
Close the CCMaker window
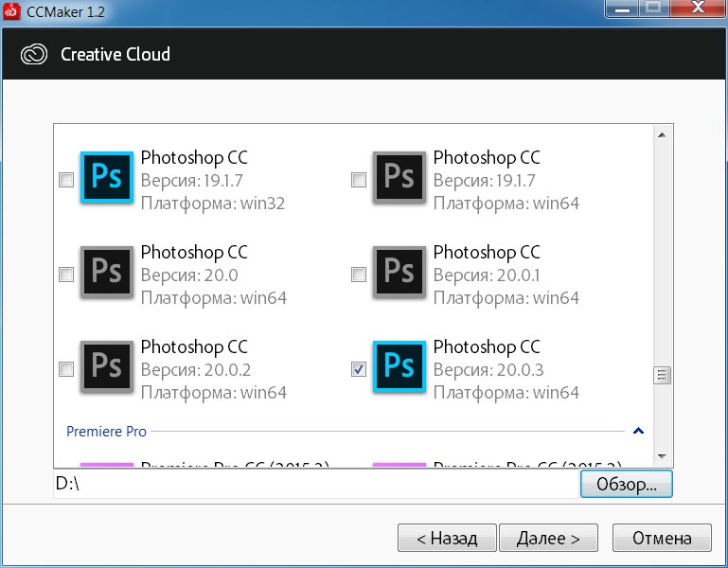[x=698, y=8]
